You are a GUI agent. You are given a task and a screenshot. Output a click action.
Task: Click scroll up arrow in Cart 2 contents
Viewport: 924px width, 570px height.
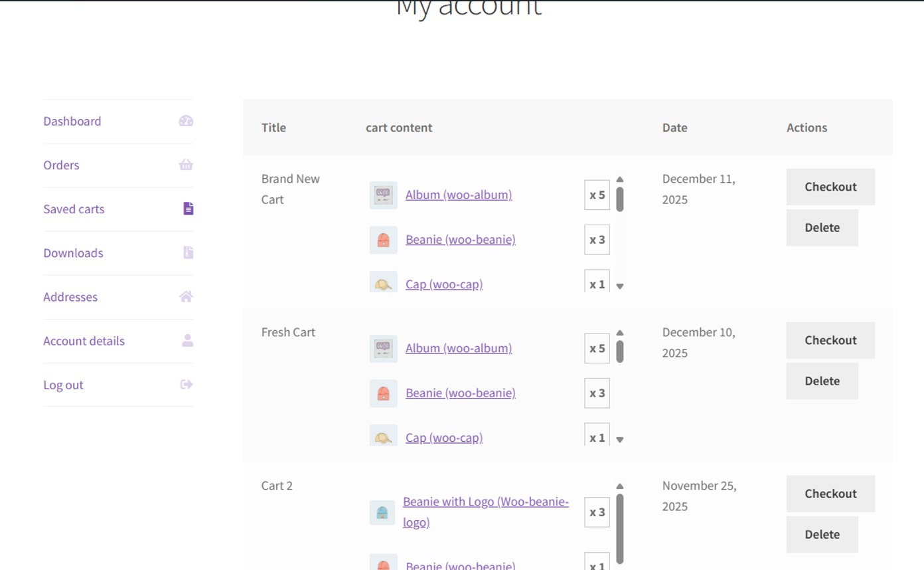coord(620,486)
